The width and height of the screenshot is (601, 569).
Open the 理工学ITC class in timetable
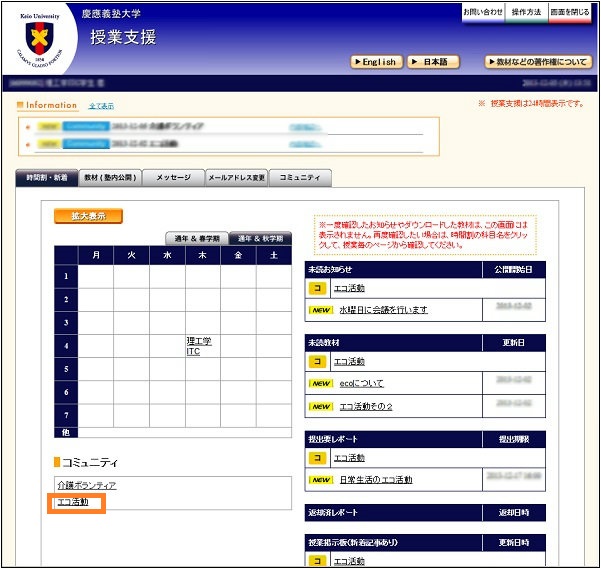click(x=198, y=346)
